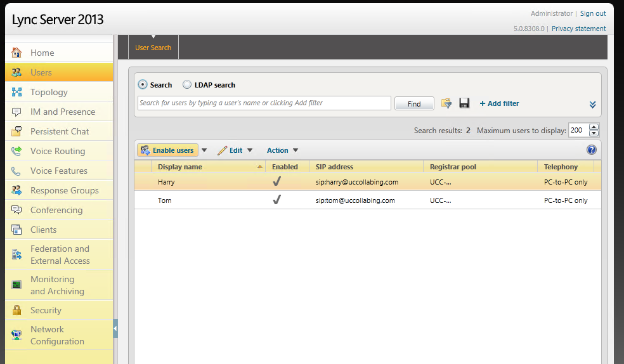The height and width of the screenshot is (364, 624).
Task: Click the Security padlock icon
Action: click(16, 310)
